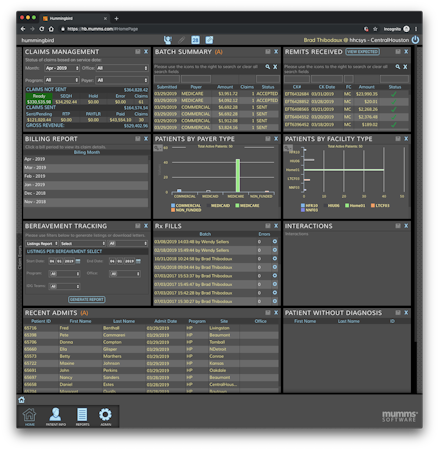Open patient ID 65716 Fred in Recent Admits

click(151, 328)
